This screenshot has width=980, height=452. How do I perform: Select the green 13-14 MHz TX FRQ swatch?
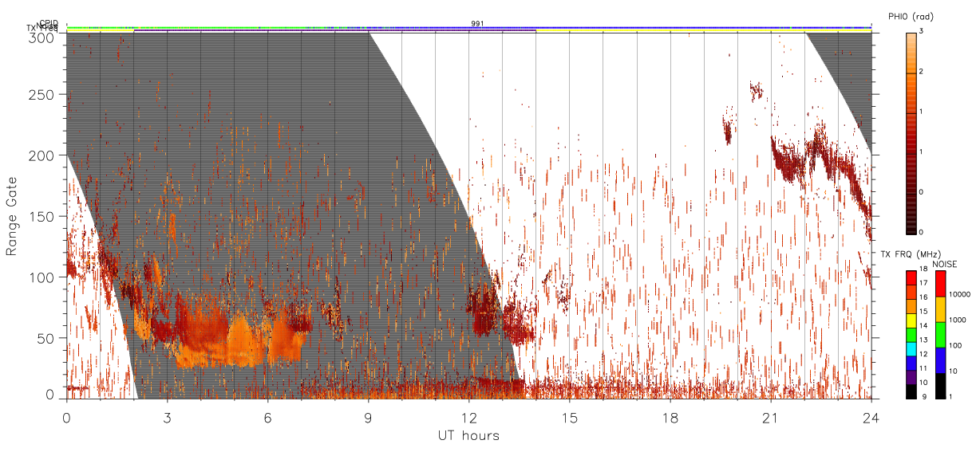pyautogui.click(x=911, y=335)
